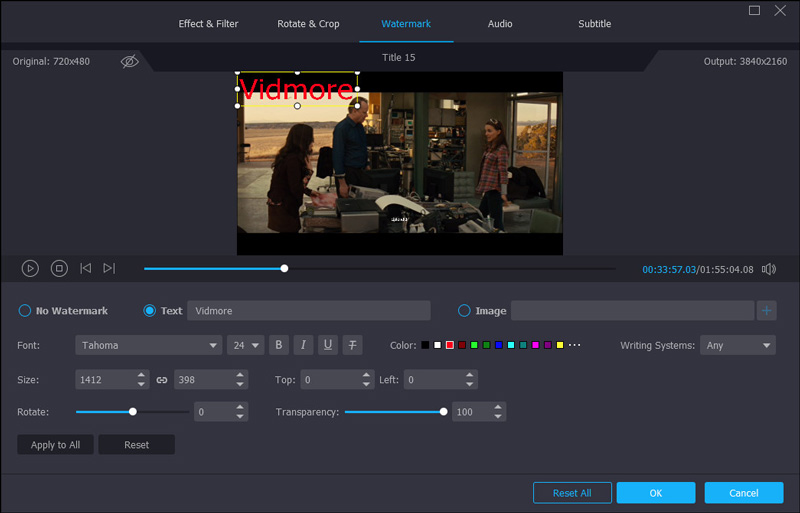
Task: Pick the red color swatch
Action: pyautogui.click(x=450, y=345)
